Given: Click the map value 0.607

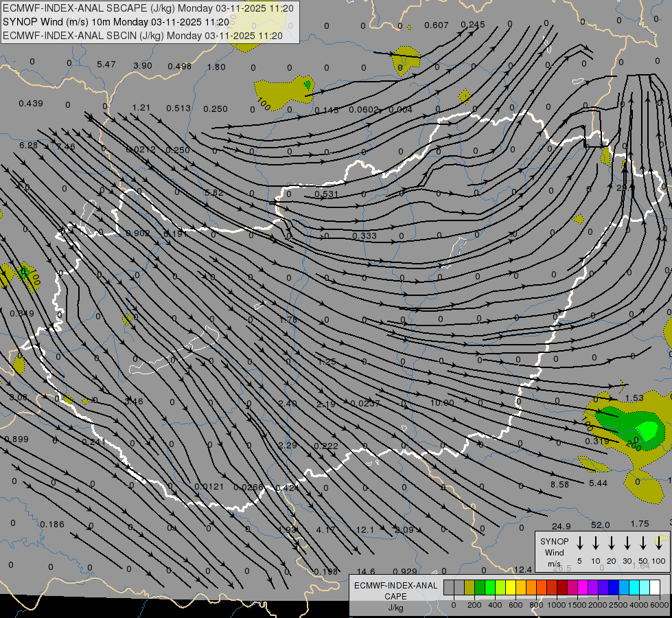Looking at the screenshot, I should pyautogui.click(x=437, y=25).
